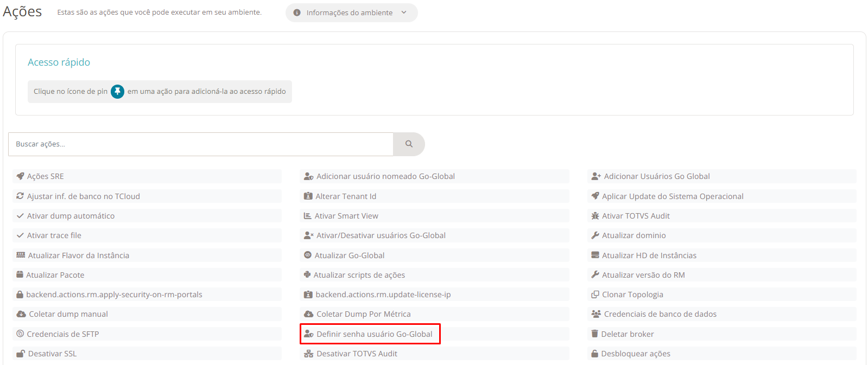Click the checkmark icon beside Ativar dump automático

20,216
